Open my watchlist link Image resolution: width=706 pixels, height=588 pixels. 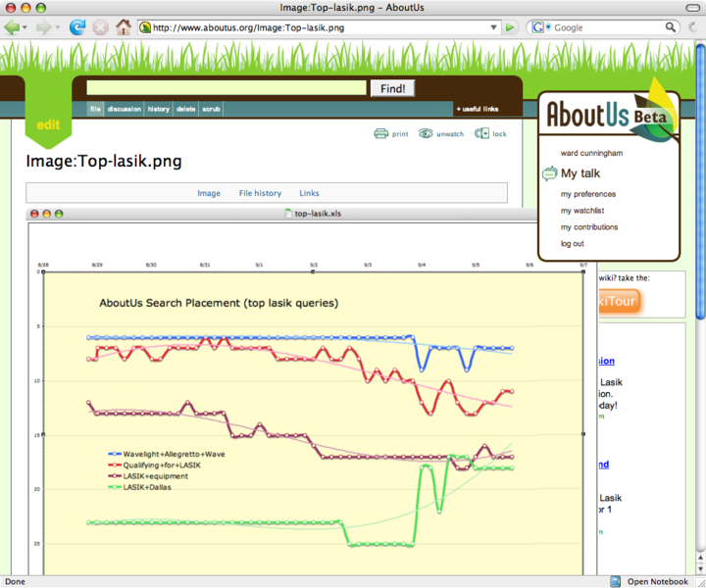click(582, 211)
